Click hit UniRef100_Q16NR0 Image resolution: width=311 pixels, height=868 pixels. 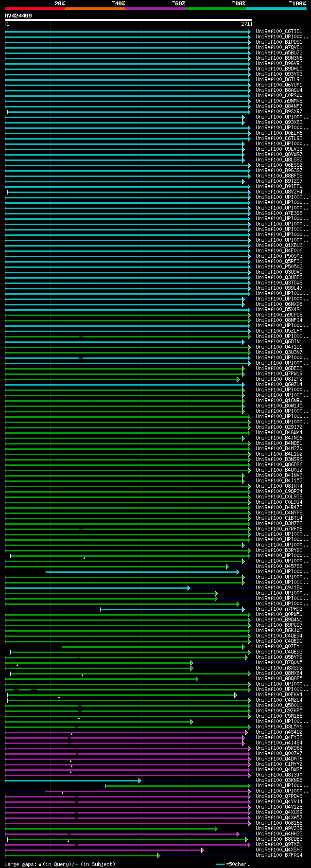(279, 401)
